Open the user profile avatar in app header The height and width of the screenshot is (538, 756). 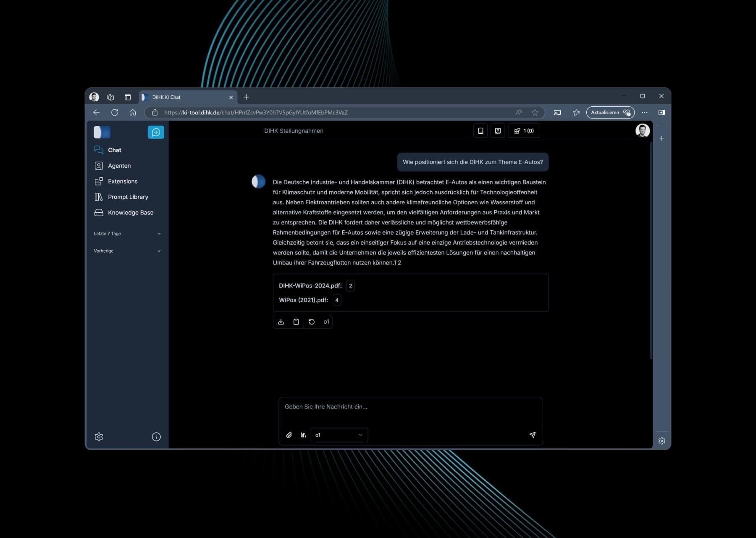(x=642, y=131)
